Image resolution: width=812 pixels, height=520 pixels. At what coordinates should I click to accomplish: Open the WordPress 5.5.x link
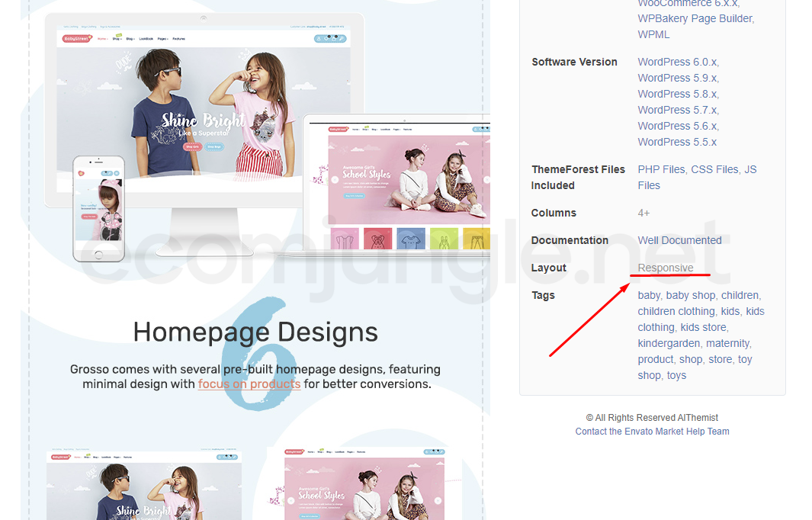pyautogui.click(x=677, y=142)
